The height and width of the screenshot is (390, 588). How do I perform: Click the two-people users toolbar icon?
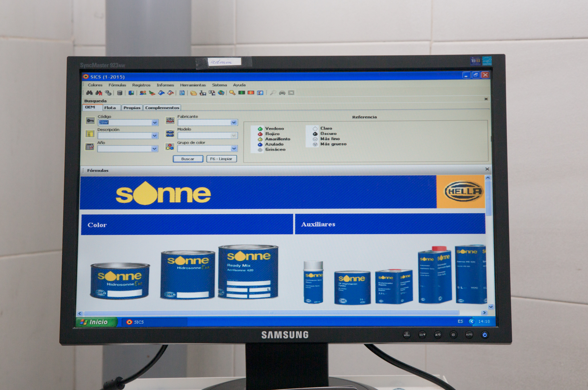(x=143, y=93)
